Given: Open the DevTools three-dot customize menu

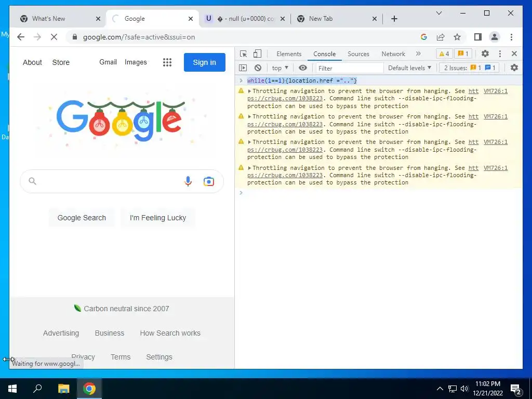Looking at the screenshot, I should [500, 54].
